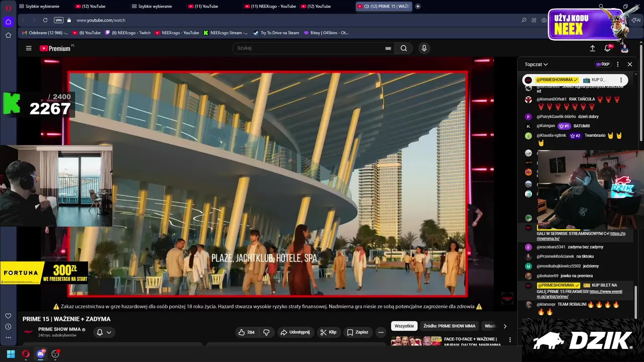Click the search magnifier button

(x=404, y=48)
